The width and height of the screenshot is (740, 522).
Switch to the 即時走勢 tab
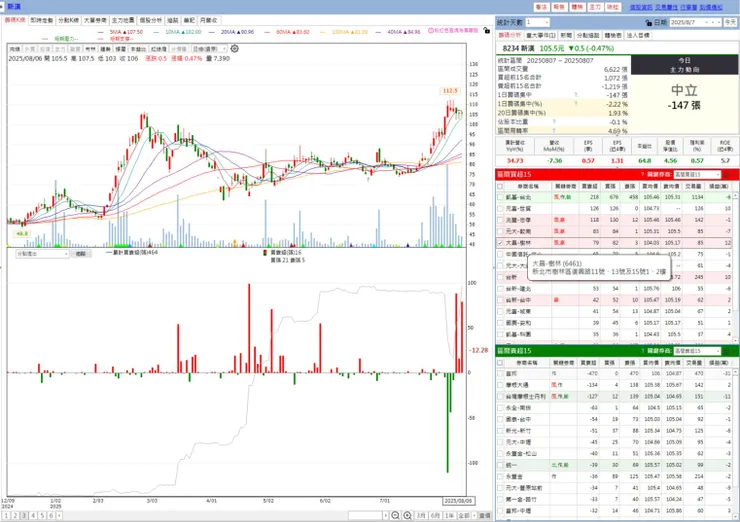pyautogui.click(x=42, y=20)
